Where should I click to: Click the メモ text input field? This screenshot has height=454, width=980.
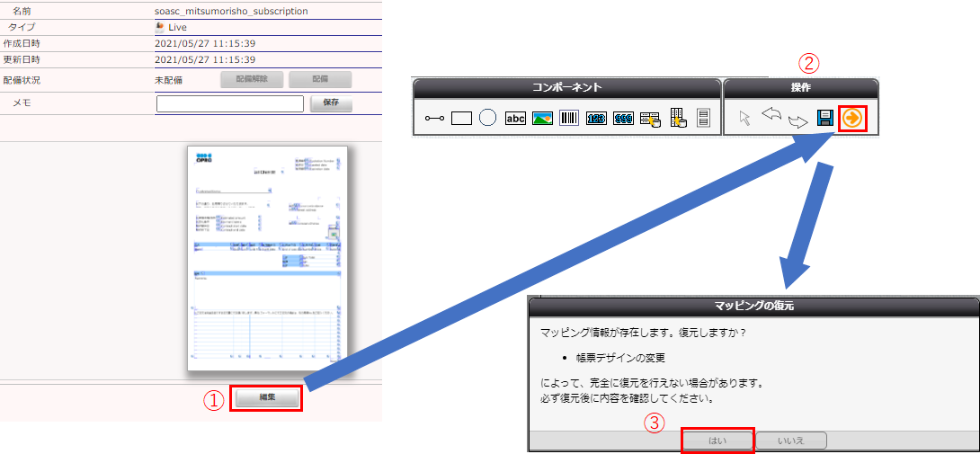(230, 103)
